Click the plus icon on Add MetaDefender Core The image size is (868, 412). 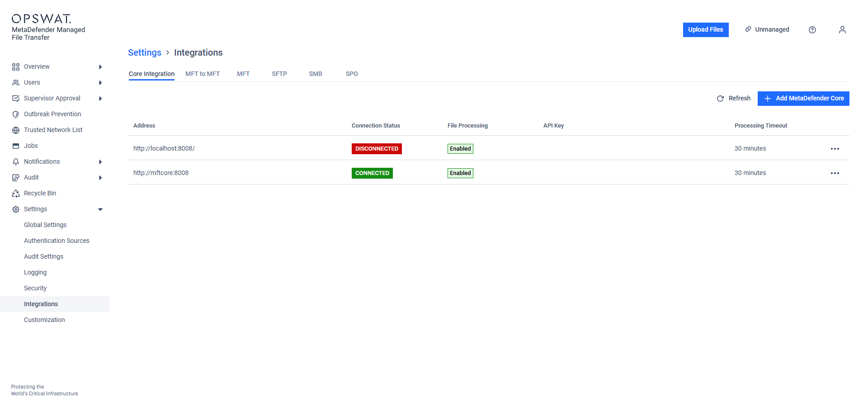click(x=767, y=99)
